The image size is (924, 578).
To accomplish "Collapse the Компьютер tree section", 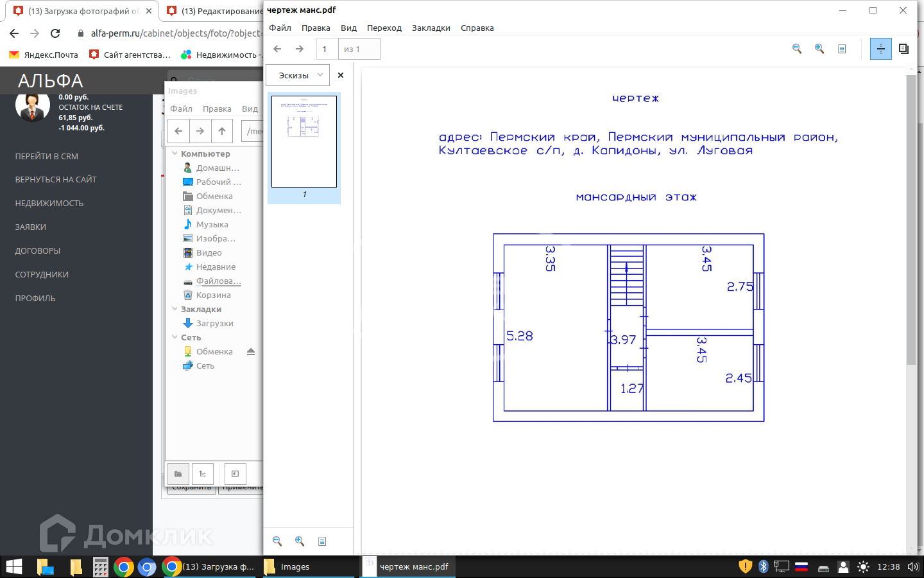I will click(175, 153).
